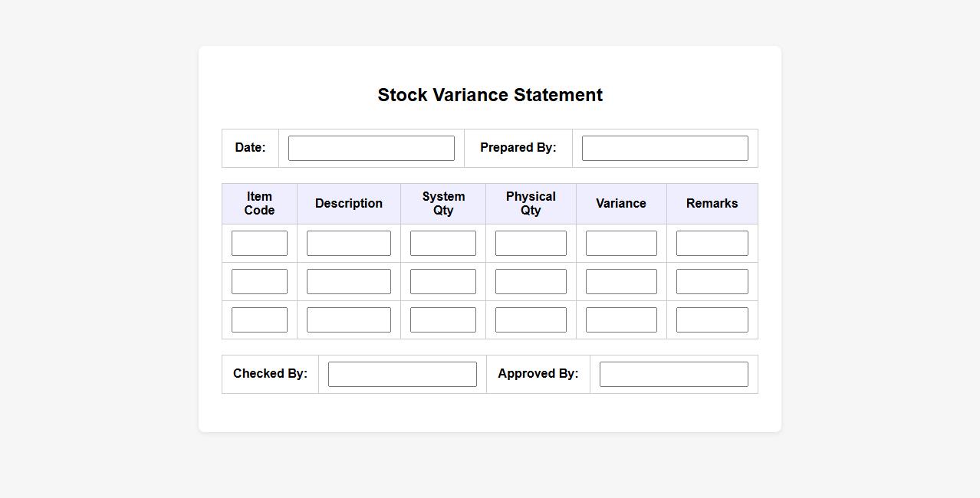
Task: Click first row Description input
Action: [x=348, y=243]
